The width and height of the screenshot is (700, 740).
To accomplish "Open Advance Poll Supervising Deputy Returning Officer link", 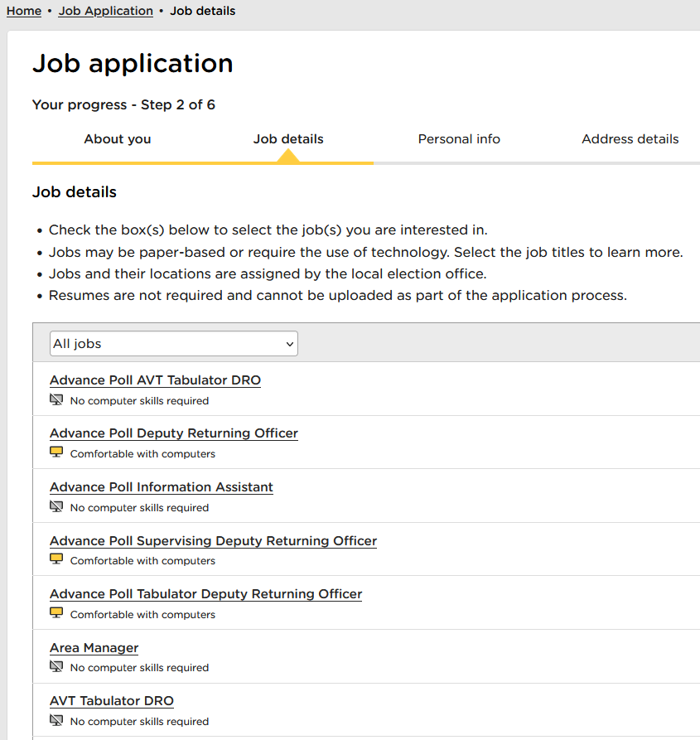I will tap(213, 541).
